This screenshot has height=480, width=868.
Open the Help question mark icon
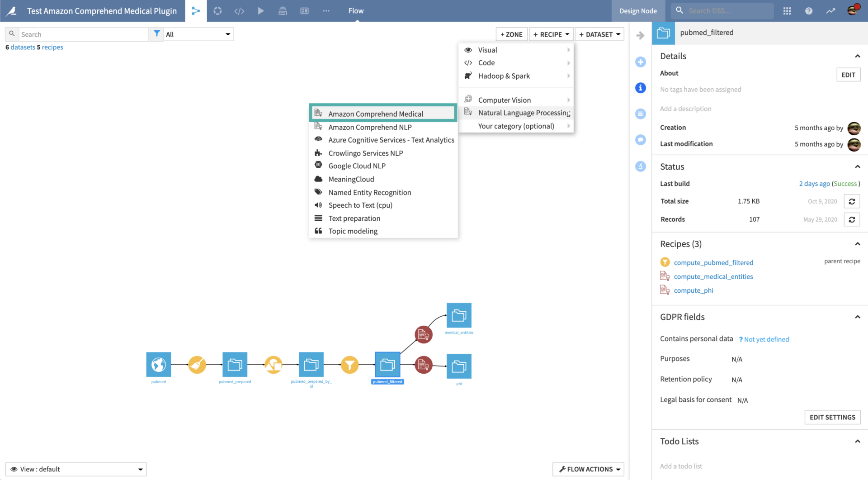[809, 10]
